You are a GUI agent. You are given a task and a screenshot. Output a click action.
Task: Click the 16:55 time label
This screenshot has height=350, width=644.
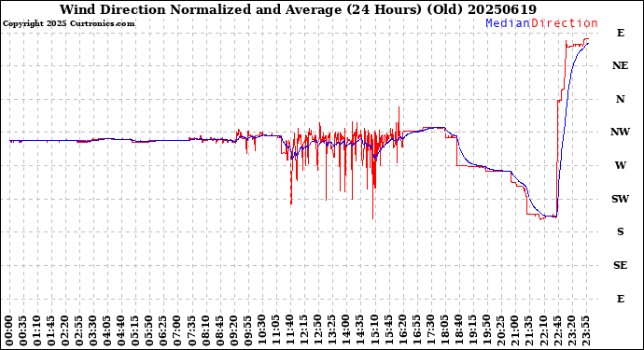click(x=416, y=330)
